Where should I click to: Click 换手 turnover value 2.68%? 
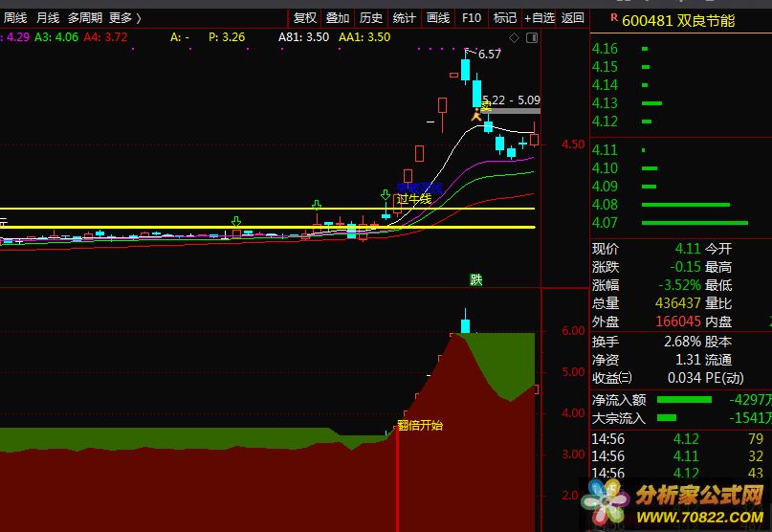(x=682, y=342)
